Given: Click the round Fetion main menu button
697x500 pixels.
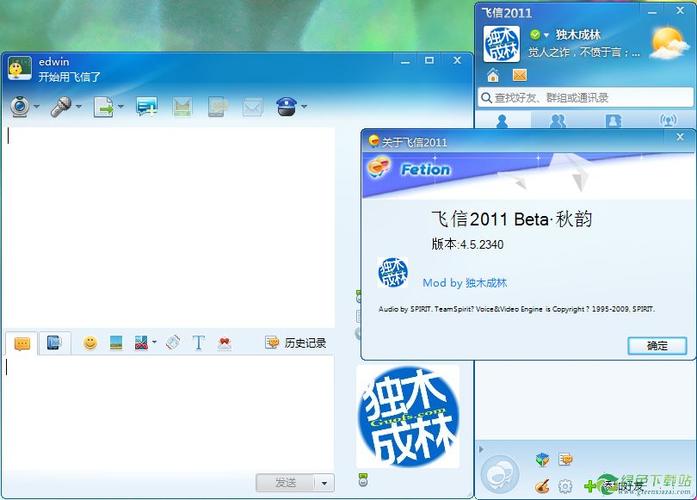Looking at the screenshot, I should point(500,475).
